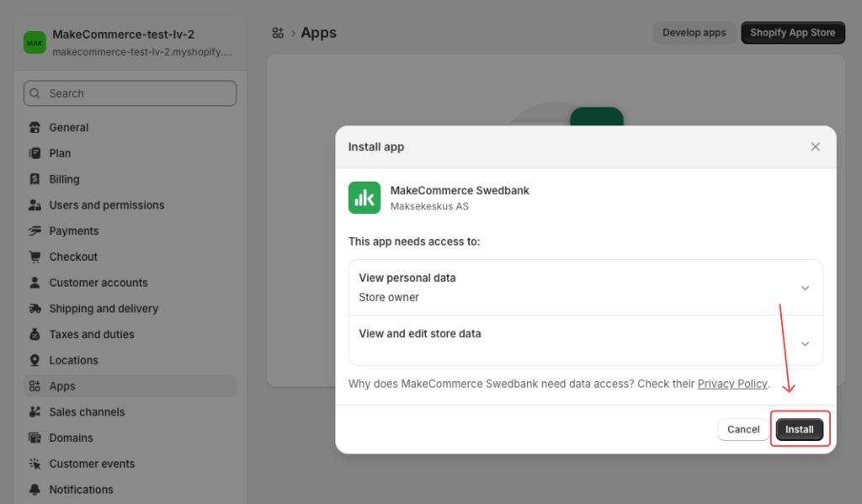The width and height of the screenshot is (862, 504).
Task: Click the General store icon in sidebar
Action: click(35, 128)
